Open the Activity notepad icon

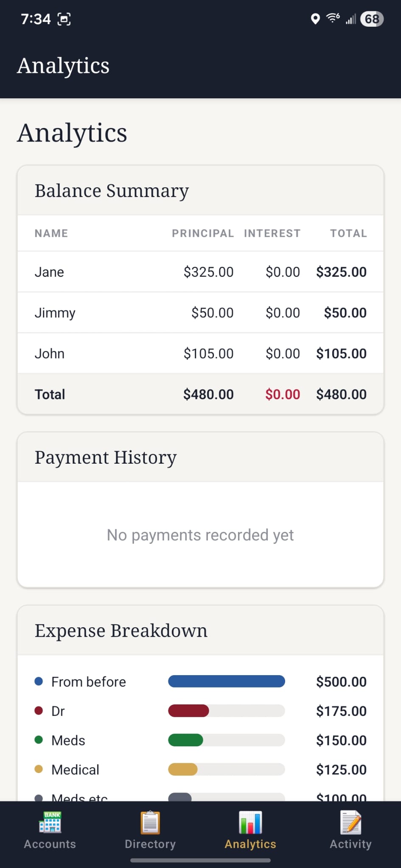coord(351,823)
